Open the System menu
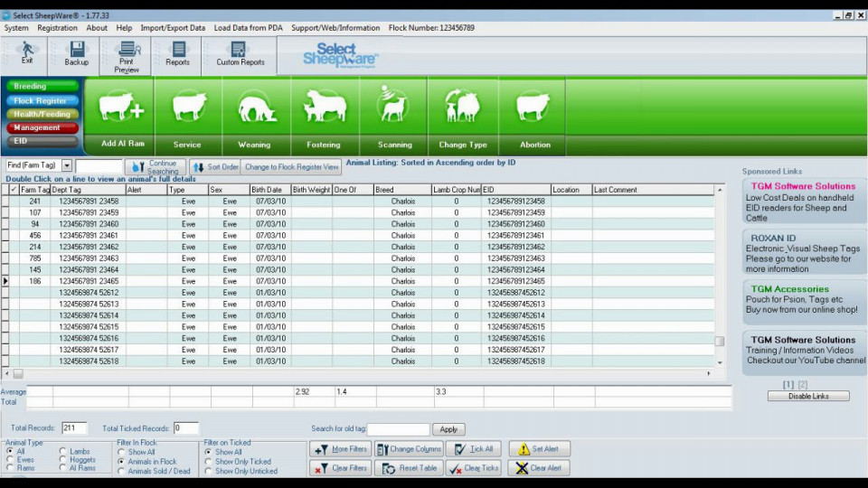Image resolution: width=868 pixels, height=488 pixels. point(16,28)
